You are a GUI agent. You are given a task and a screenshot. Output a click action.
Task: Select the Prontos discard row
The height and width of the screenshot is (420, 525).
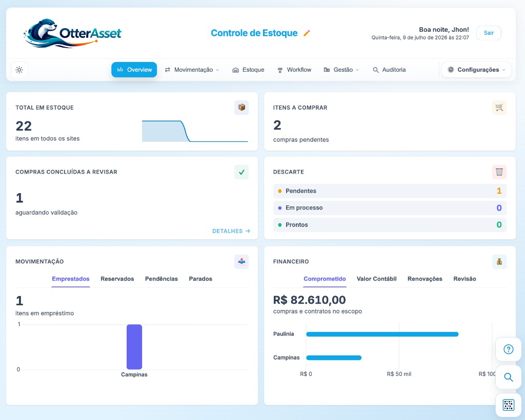[390, 225]
